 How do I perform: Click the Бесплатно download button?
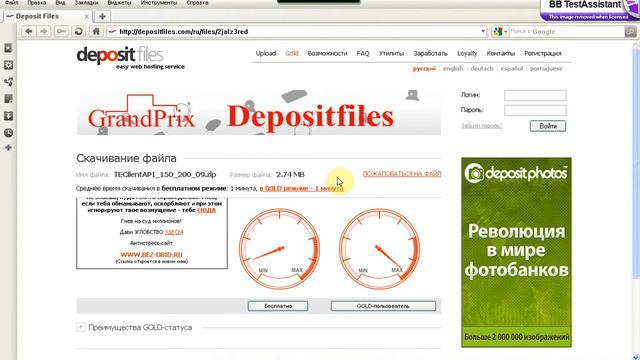[278, 306]
